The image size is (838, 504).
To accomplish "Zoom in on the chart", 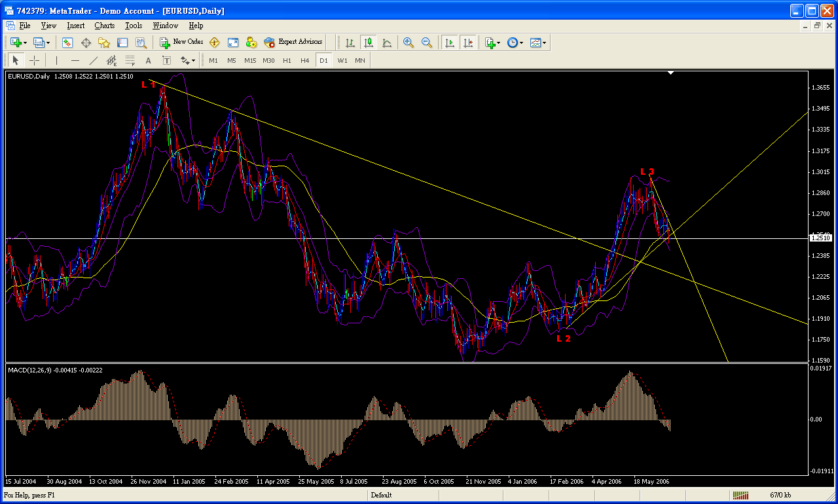I will coord(409,43).
